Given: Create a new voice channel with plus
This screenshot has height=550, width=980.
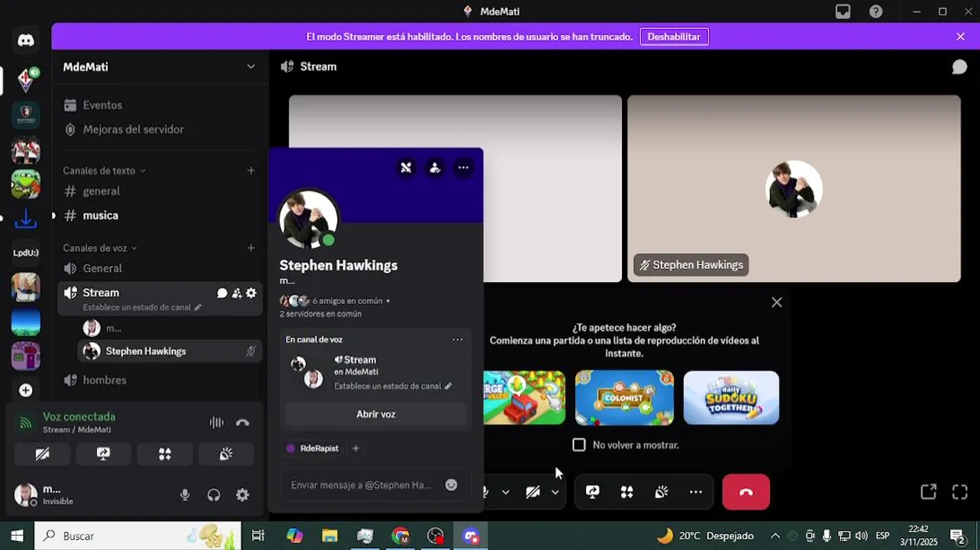Looking at the screenshot, I should [x=251, y=247].
